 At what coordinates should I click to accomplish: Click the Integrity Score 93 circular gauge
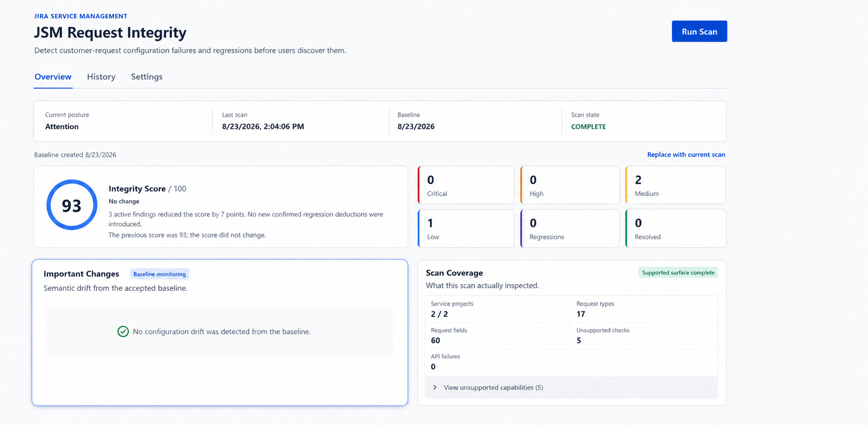point(72,205)
